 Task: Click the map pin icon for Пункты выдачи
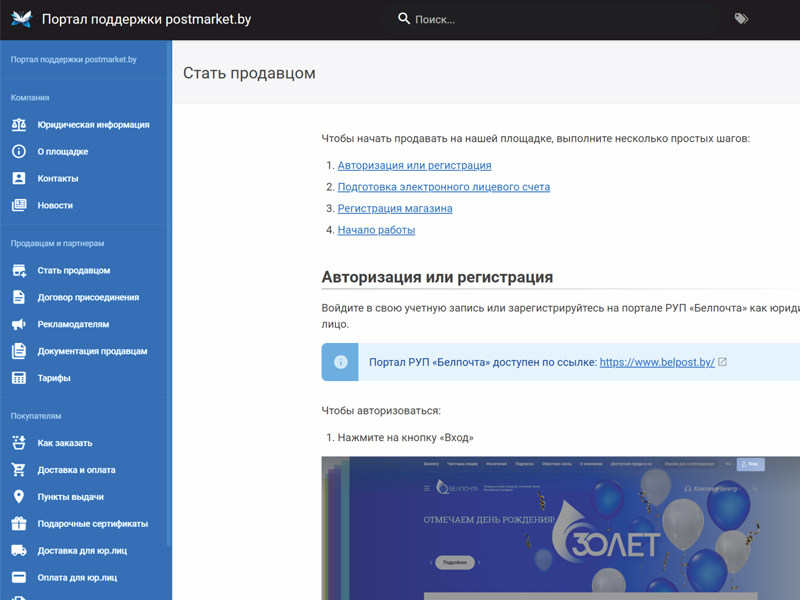tap(18, 497)
